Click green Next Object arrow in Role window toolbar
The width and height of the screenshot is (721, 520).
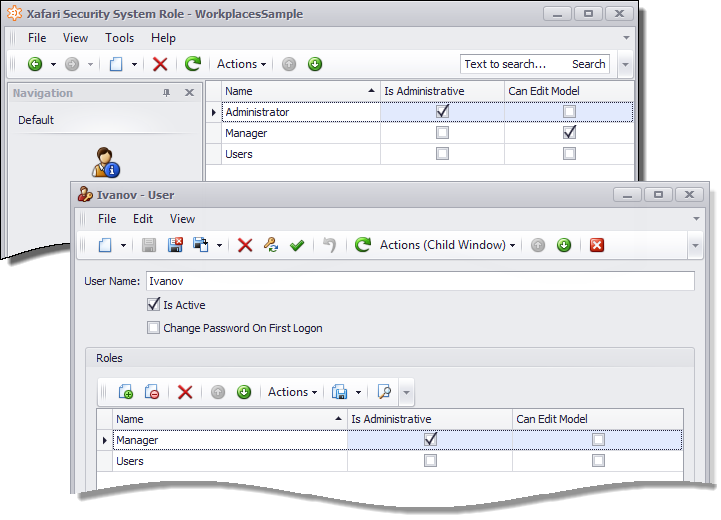coord(315,64)
